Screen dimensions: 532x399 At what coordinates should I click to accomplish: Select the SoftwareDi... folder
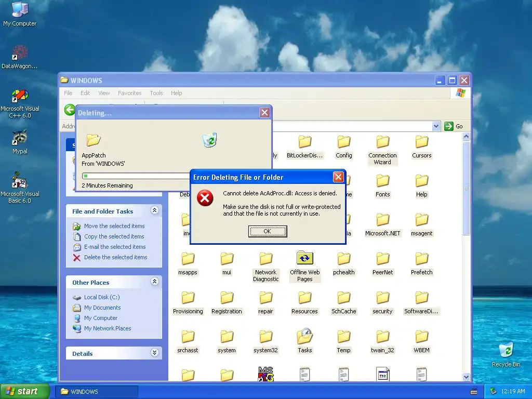(421, 303)
